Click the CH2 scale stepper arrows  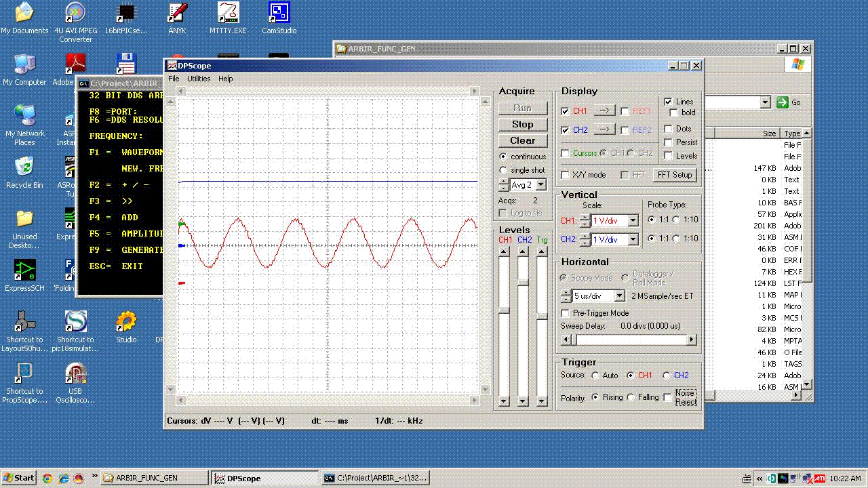click(585, 239)
